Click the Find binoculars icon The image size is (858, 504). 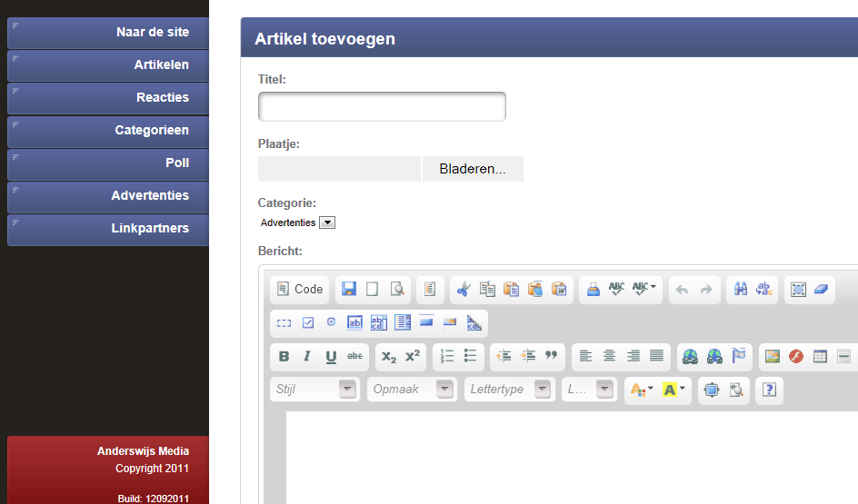tap(741, 289)
